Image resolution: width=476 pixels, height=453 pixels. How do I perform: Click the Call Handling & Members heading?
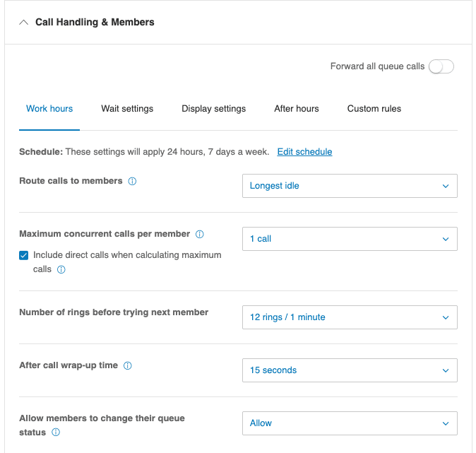95,23
